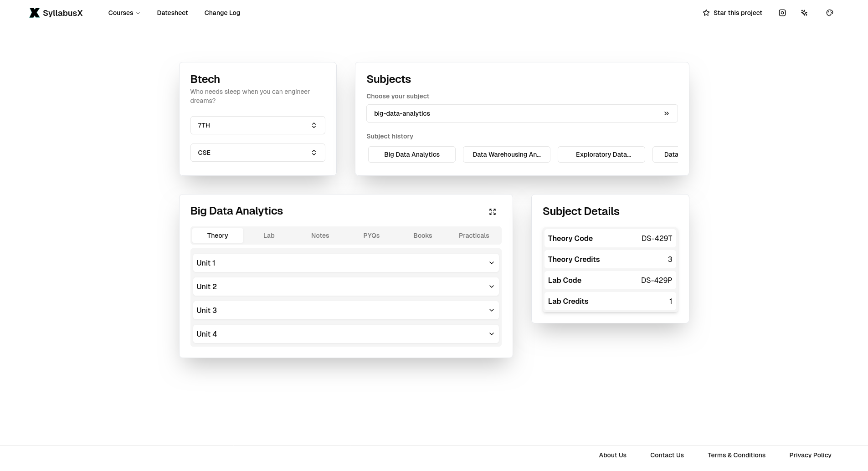Expand the Unit 1 accordion

coord(345,263)
